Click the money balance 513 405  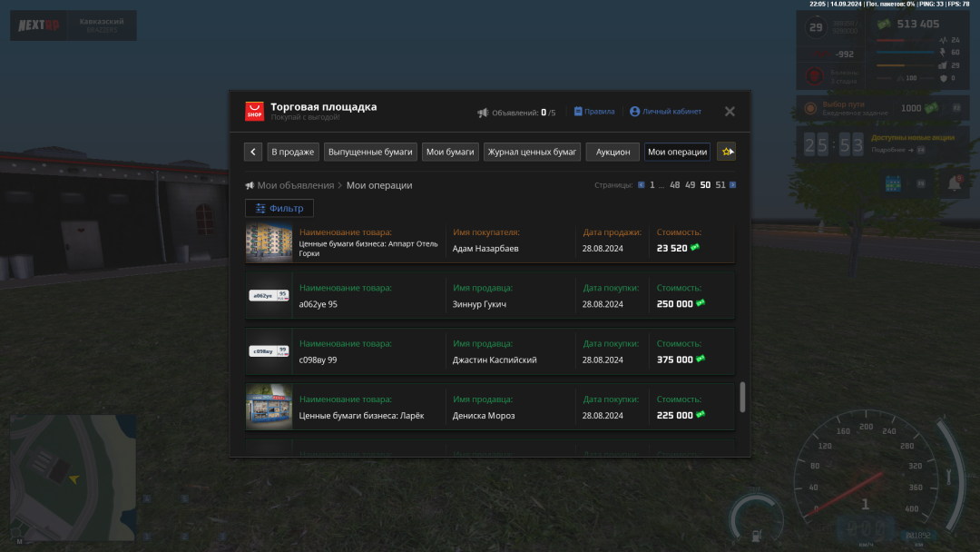(x=917, y=24)
